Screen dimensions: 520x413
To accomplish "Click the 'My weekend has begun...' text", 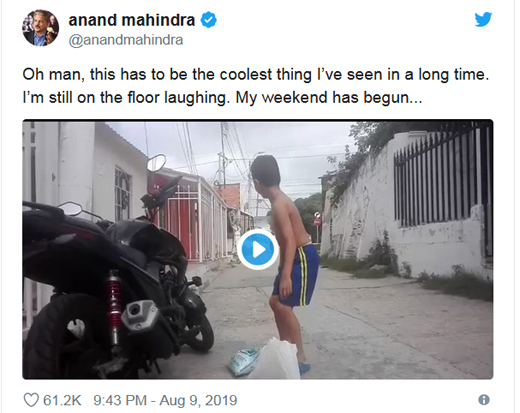I will [x=329, y=98].
